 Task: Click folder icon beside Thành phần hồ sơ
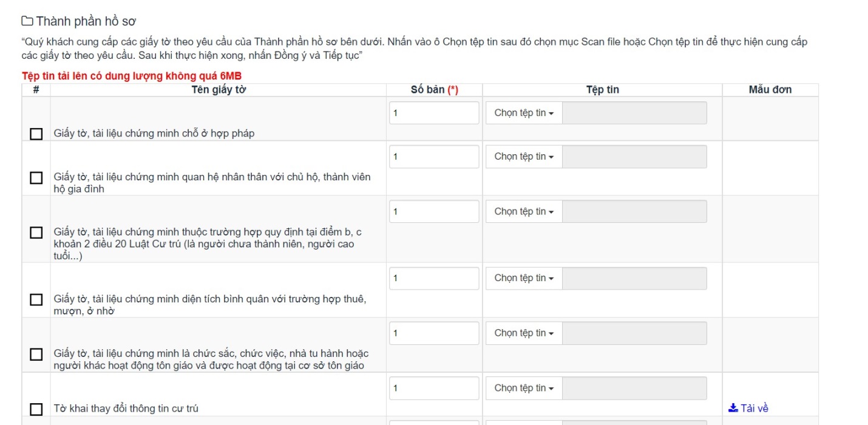[27, 21]
